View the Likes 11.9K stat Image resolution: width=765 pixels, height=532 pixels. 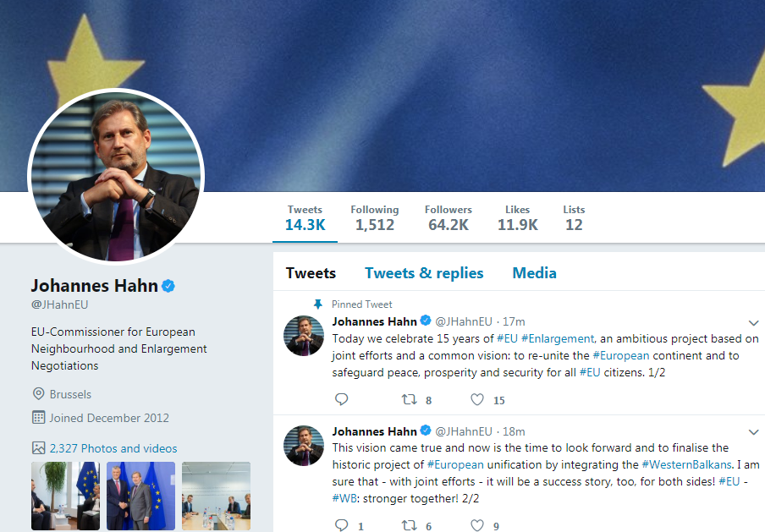pos(517,217)
